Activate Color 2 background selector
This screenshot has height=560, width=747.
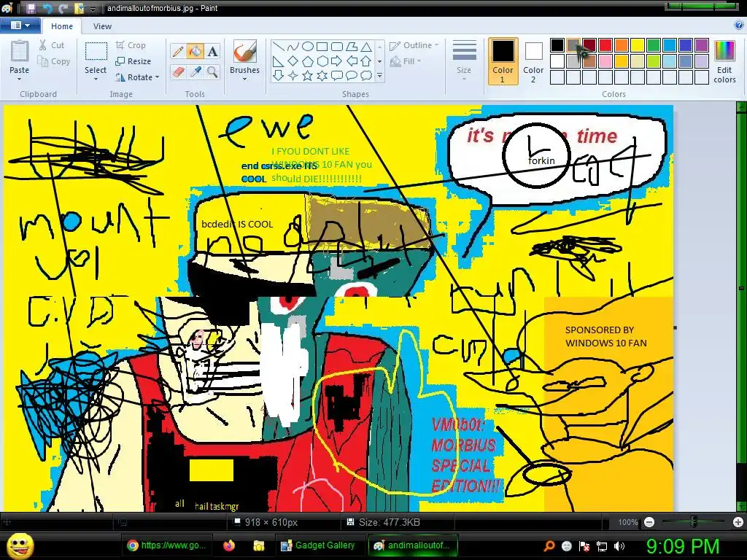[533, 62]
